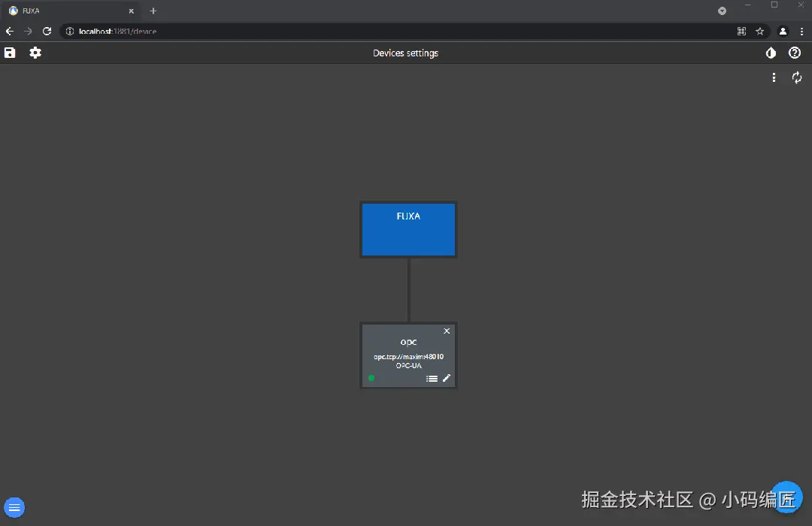
Task: Open a new browser tab
Action: (x=153, y=11)
